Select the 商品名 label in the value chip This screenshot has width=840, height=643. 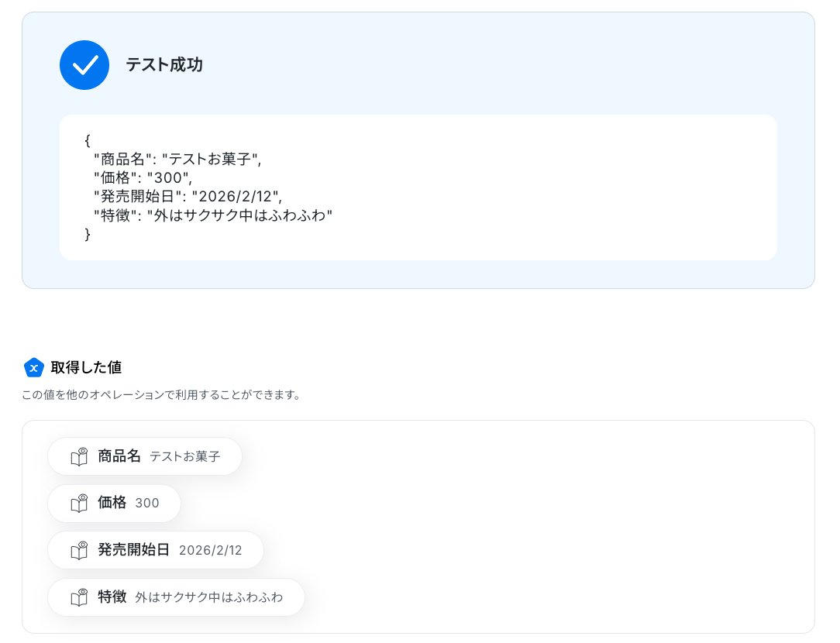119,456
